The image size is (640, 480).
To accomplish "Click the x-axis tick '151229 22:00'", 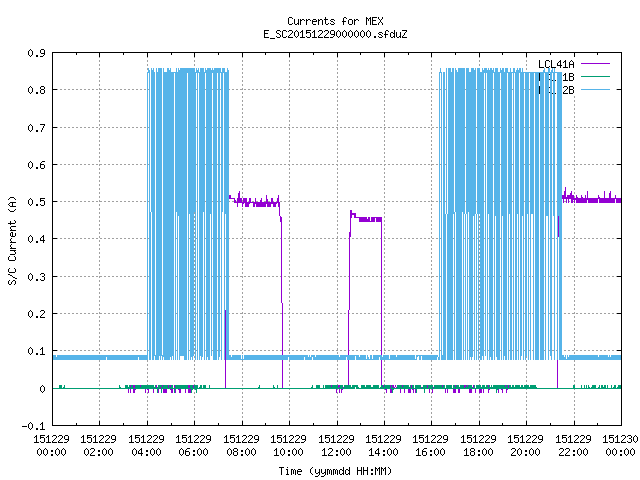I will [573, 446].
